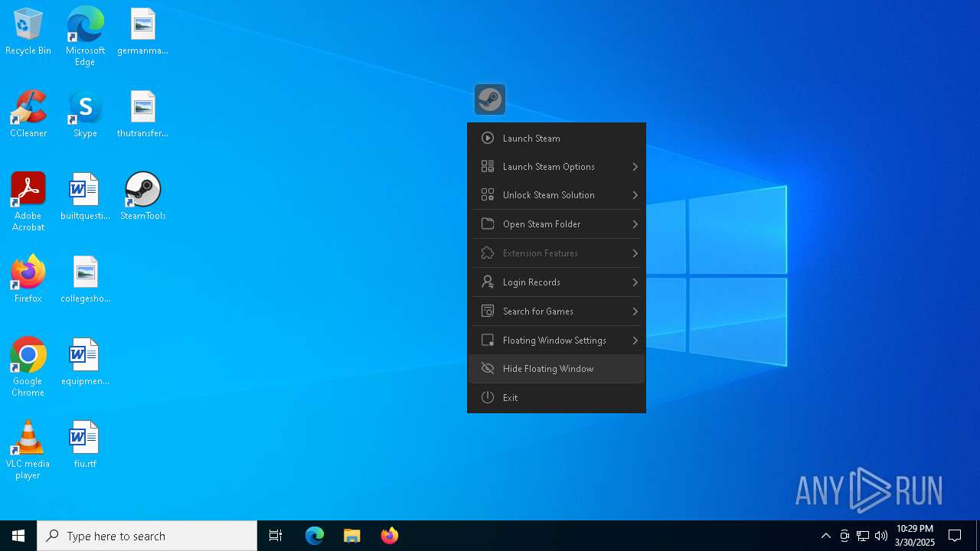Viewport: 980px width, 551px height.
Task: Click the grid icon beside Launch Steam Options
Action: pos(488,167)
